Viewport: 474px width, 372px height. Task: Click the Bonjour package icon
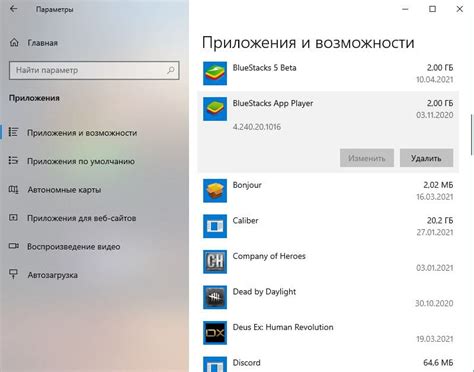(215, 191)
